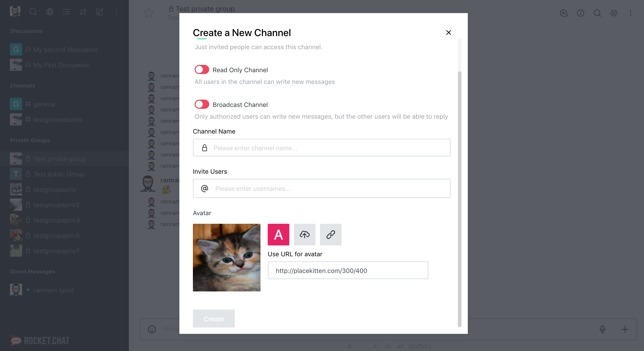Click the Create button

[214, 319]
